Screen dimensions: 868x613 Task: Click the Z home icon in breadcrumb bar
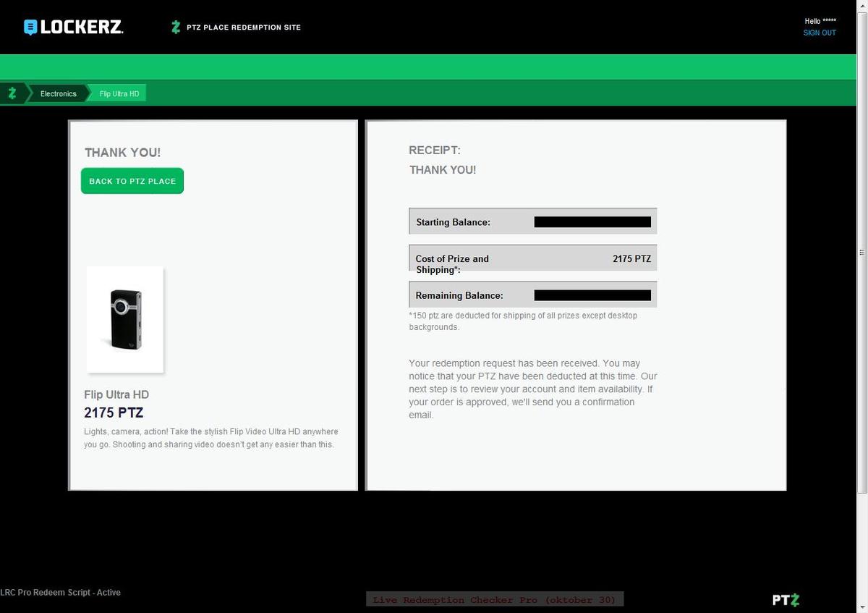pyautogui.click(x=12, y=93)
